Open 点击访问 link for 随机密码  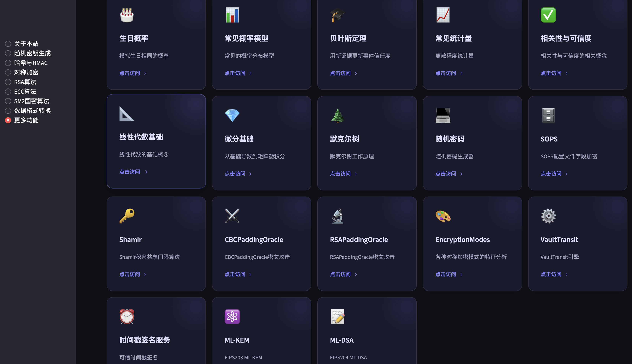click(x=445, y=174)
